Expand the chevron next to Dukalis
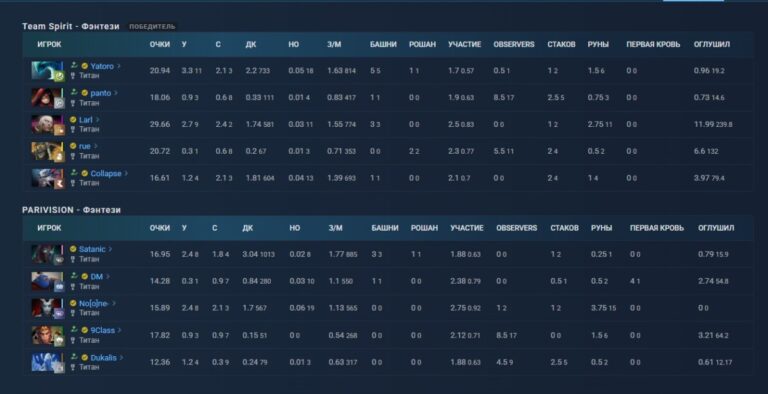Image resolution: width=768 pixels, height=394 pixels. 121,358
